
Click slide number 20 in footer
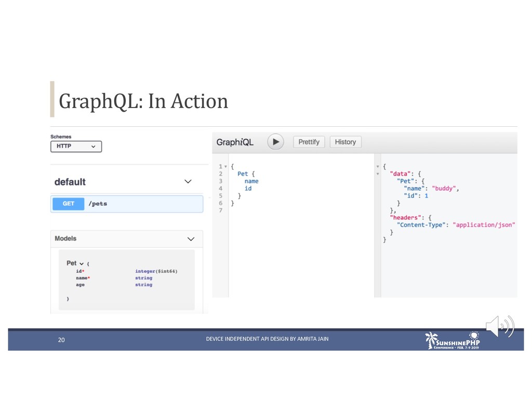(61, 340)
